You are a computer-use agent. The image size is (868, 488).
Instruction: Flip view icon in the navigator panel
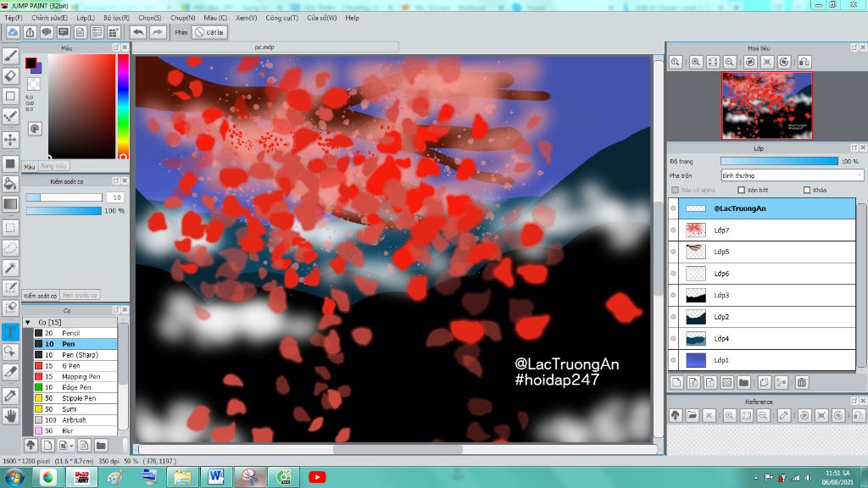pos(804,62)
